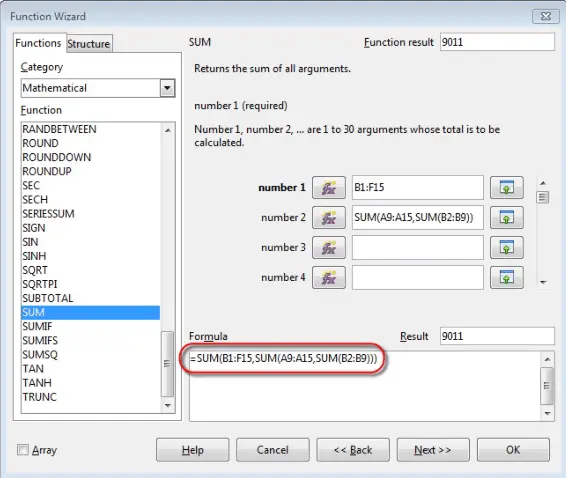Click shrink button beside number 2 field
The image size is (566, 478).
506,218
